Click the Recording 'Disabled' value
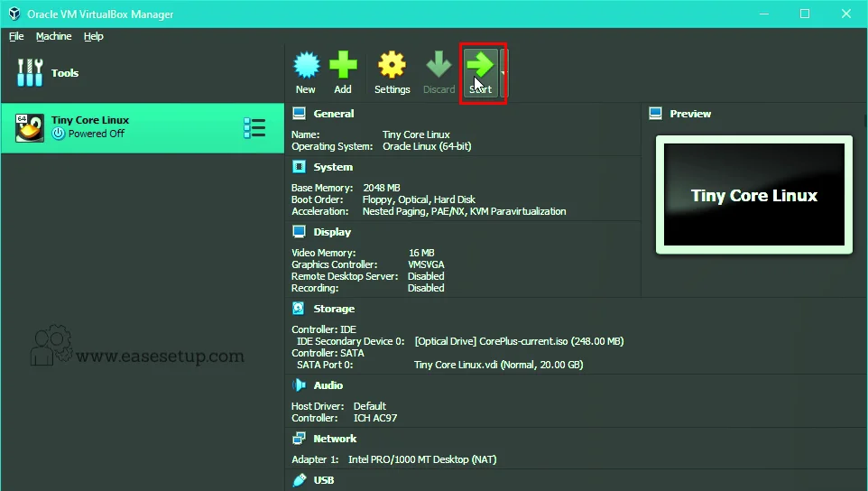This screenshot has height=491, width=868. pyautogui.click(x=426, y=288)
